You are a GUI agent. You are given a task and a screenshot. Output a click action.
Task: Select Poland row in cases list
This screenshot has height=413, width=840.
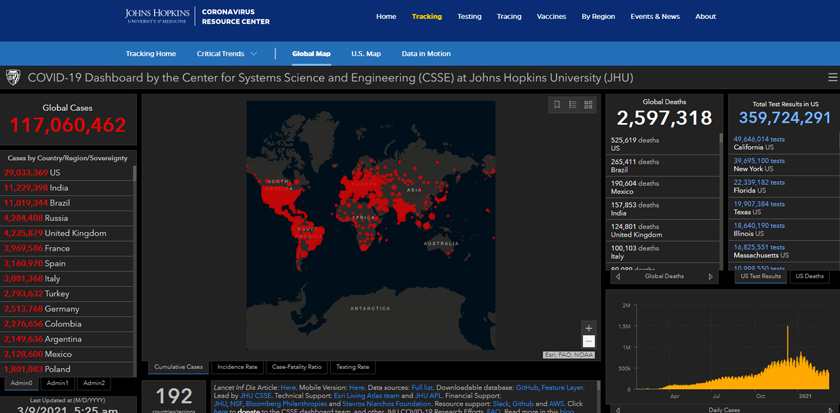point(67,369)
